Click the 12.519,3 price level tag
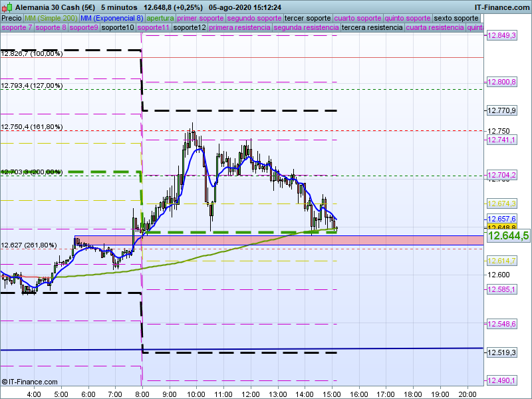Screen dimensions: 532x399 (x=502, y=352)
